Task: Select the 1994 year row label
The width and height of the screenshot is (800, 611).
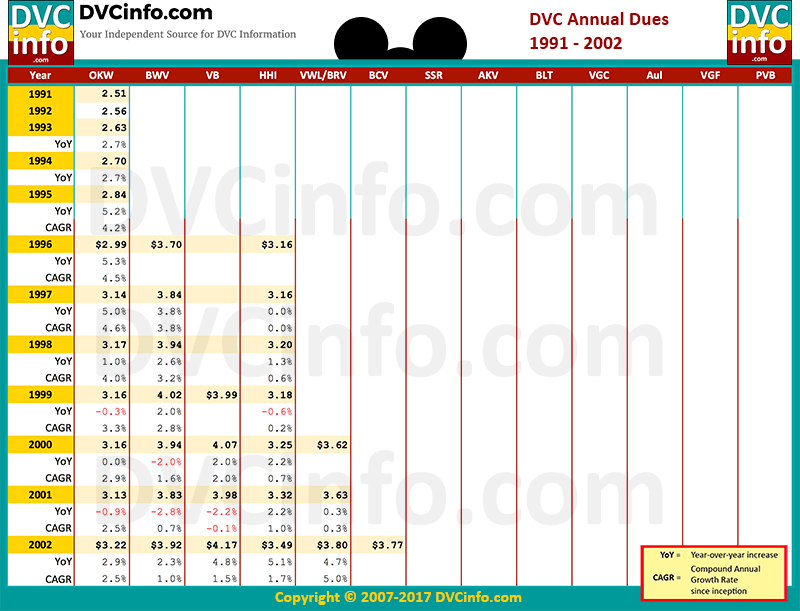Action: [x=40, y=161]
